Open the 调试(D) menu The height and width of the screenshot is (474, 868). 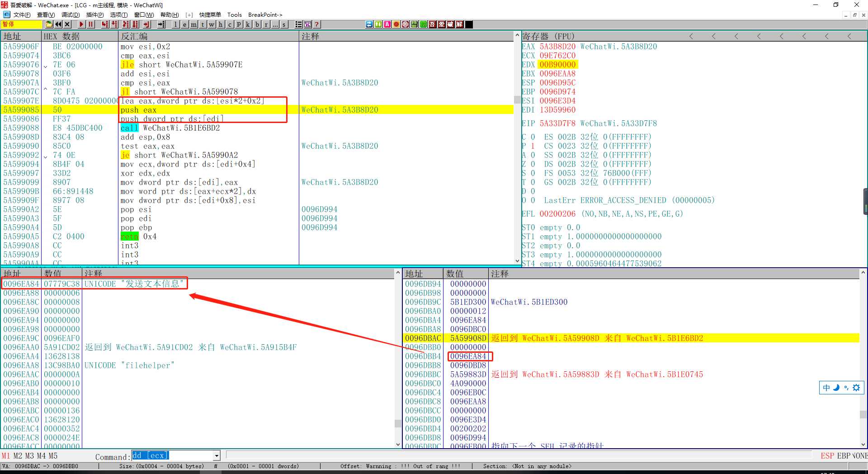click(x=70, y=15)
